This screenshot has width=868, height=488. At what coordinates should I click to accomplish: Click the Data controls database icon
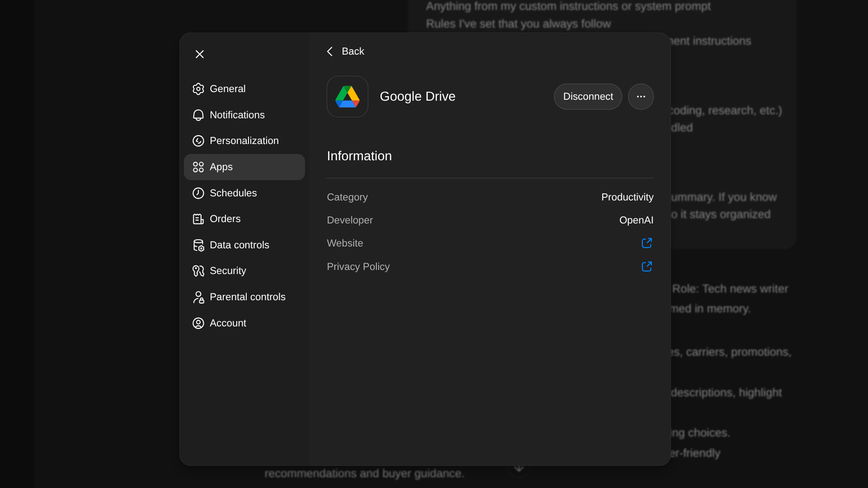coord(198,245)
